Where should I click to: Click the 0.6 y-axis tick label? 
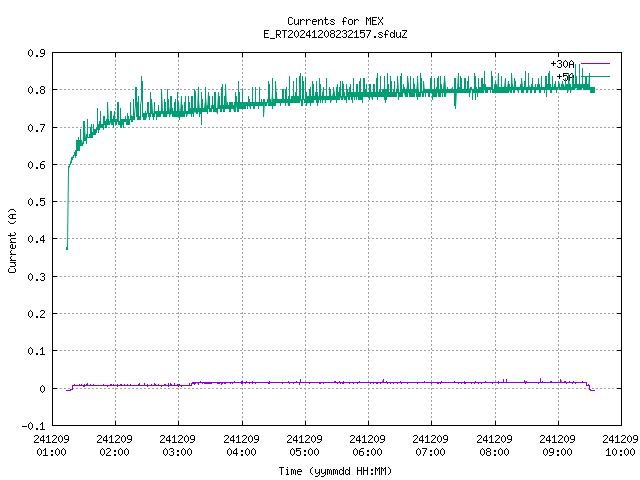pos(36,165)
